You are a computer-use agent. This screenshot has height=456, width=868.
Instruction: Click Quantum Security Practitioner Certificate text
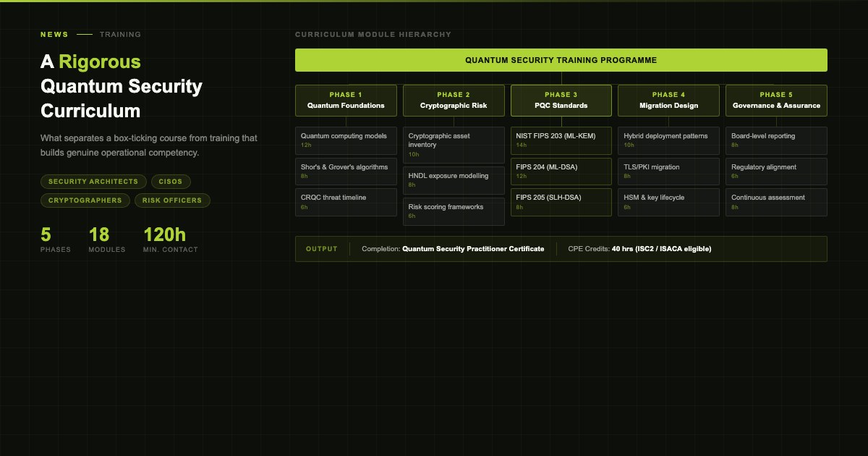click(473, 249)
